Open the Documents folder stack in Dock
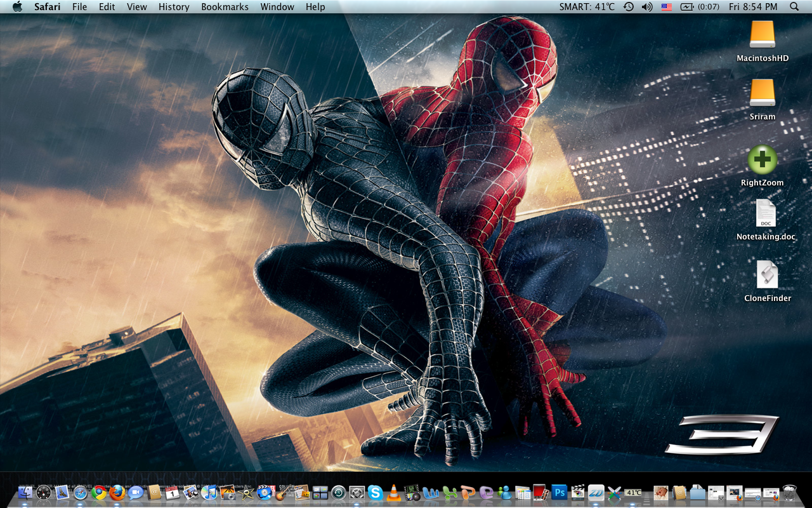Screen dimensions: 812x508 point(698,492)
